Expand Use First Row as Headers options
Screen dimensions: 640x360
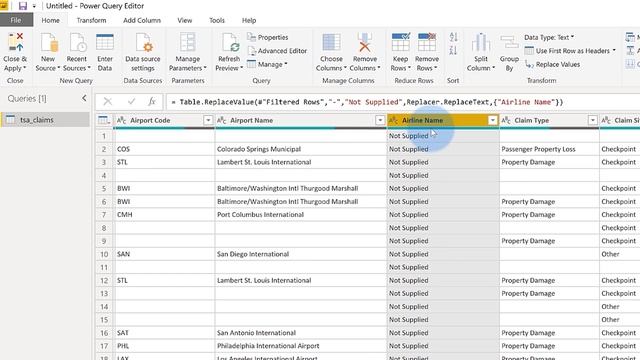[614, 51]
